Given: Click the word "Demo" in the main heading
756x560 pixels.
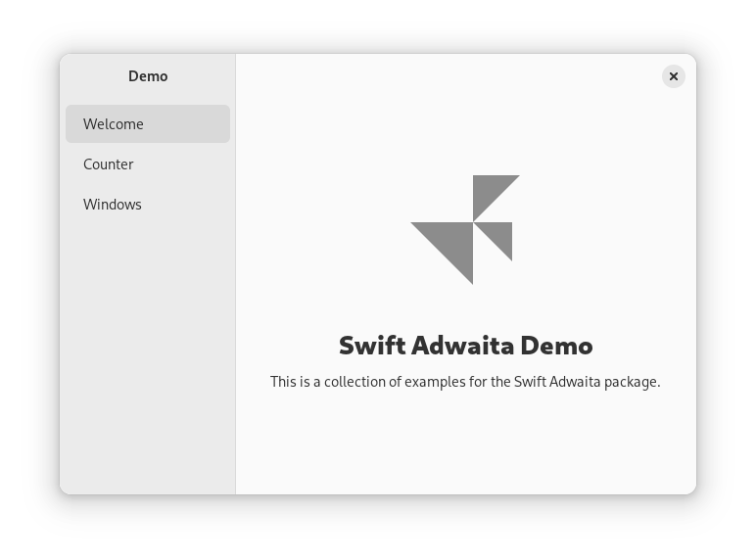Looking at the screenshot, I should [556, 346].
